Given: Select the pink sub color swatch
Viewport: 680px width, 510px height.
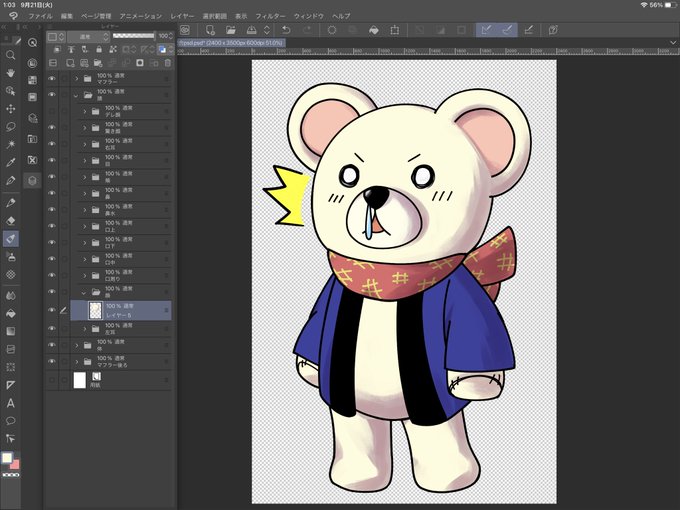Looking at the screenshot, I should pos(15,464).
